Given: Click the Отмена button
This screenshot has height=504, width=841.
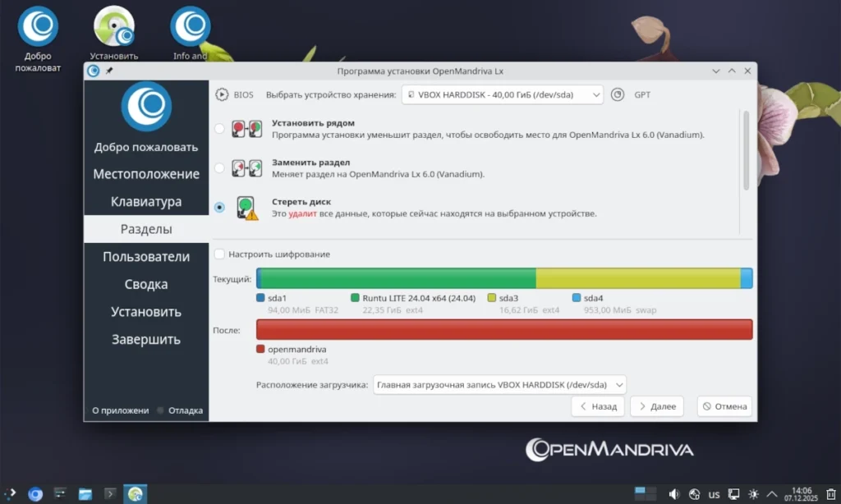Looking at the screenshot, I should (724, 406).
